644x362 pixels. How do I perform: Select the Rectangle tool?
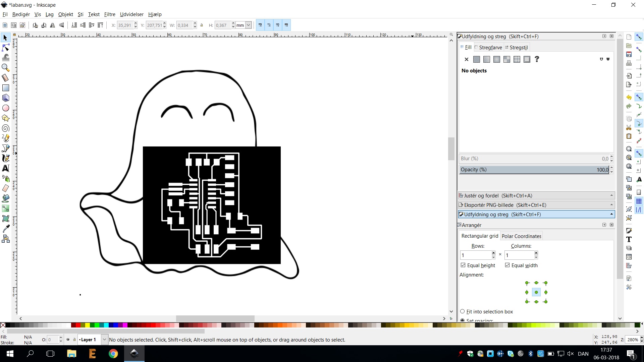(6, 88)
